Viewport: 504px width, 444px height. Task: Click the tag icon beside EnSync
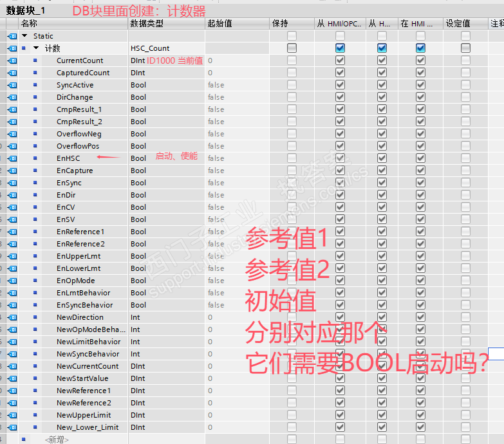(x=12, y=183)
